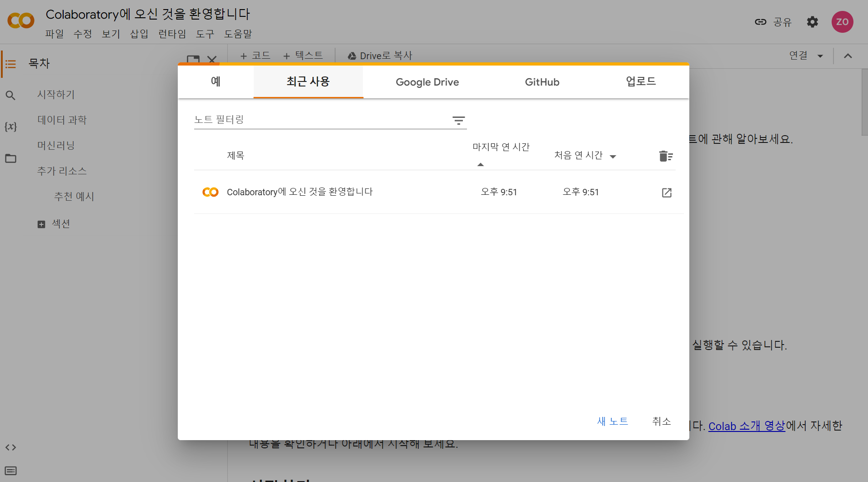Open the Colab 소개 영상 link

pyautogui.click(x=747, y=426)
